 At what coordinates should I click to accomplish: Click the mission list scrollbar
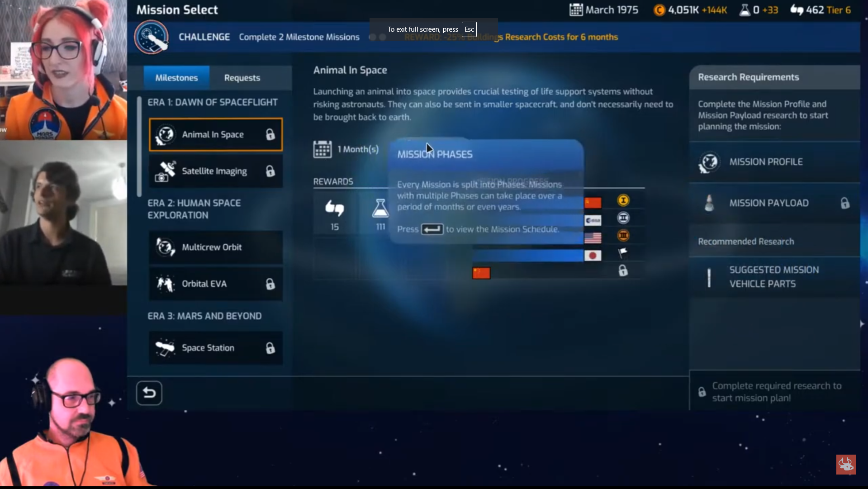click(x=139, y=147)
